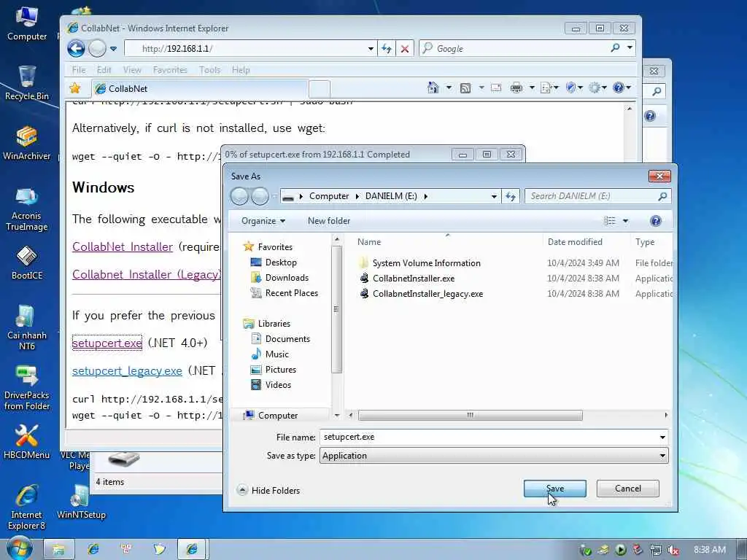Open the Favorites menu in Internet Explorer
The width and height of the screenshot is (747, 560).
(x=170, y=70)
